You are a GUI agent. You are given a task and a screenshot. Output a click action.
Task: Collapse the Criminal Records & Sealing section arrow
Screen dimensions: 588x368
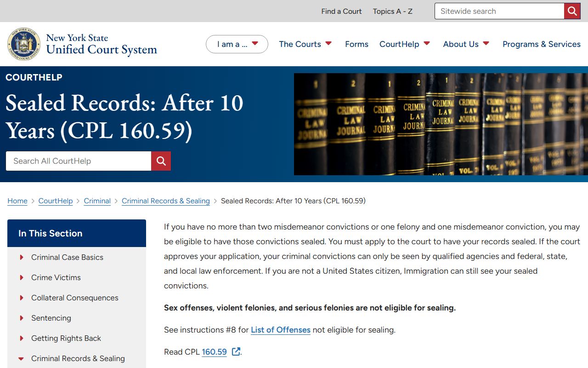coord(21,358)
